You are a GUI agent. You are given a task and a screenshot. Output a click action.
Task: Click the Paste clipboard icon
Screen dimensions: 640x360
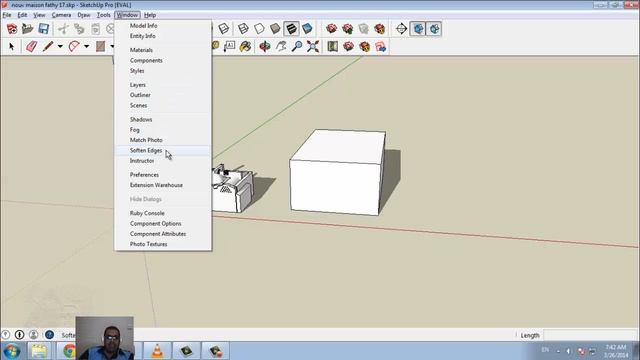(x=96, y=29)
